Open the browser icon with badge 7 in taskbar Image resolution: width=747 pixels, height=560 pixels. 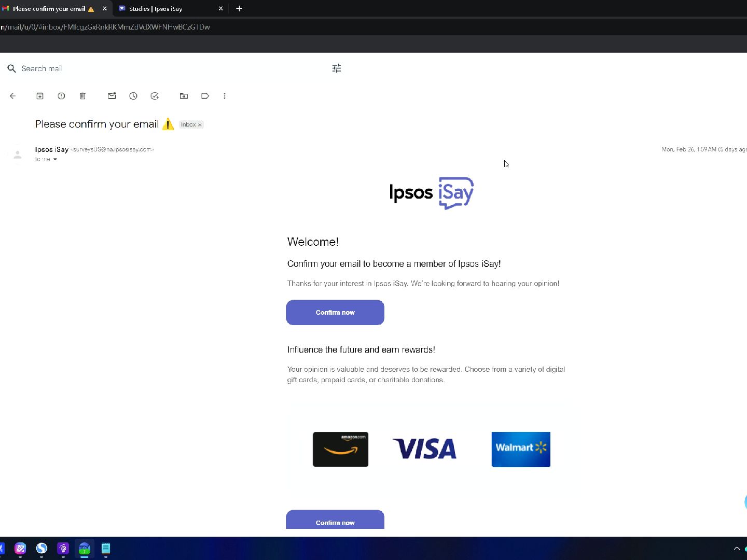tap(84, 549)
